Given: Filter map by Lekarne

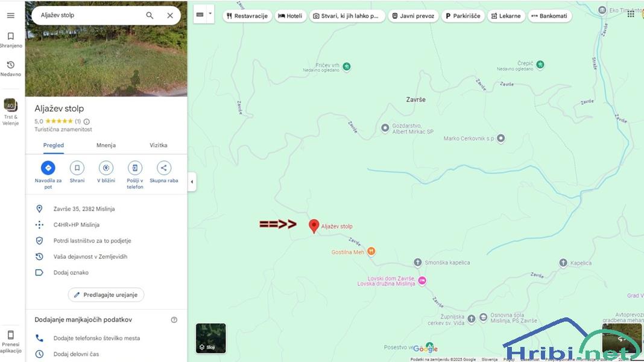Looking at the screenshot, I should click(506, 16).
